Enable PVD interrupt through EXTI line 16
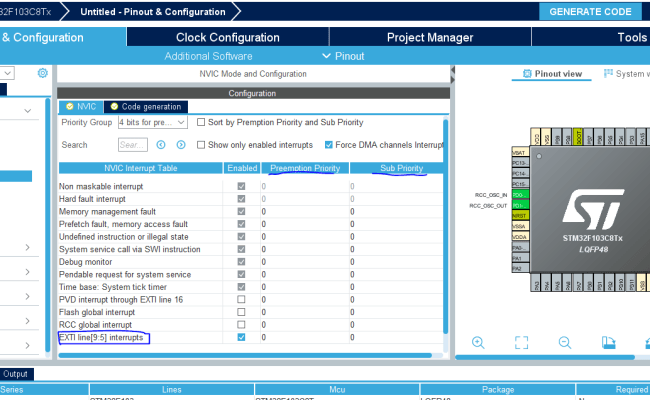 [x=241, y=299]
